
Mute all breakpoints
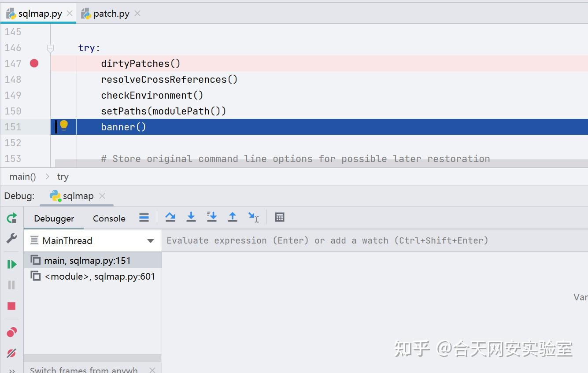11,353
